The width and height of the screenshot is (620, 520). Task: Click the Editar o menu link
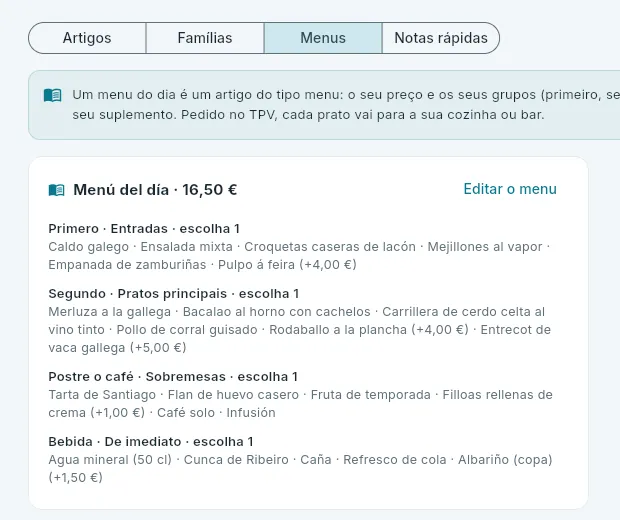tap(510, 189)
